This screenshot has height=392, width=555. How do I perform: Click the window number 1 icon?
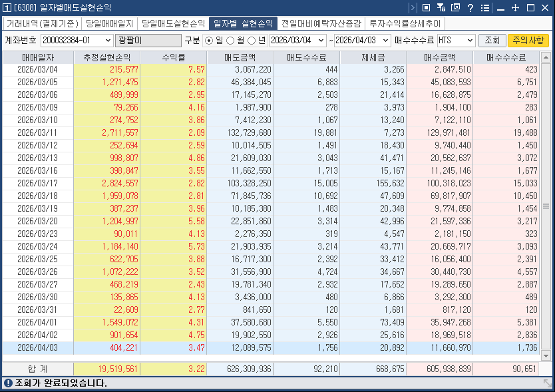coord(7,8)
